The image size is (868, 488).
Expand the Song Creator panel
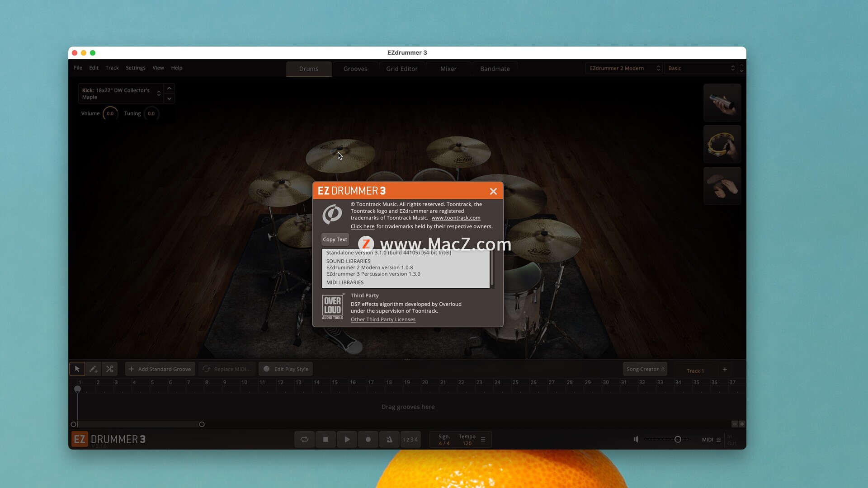click(645, 369)
